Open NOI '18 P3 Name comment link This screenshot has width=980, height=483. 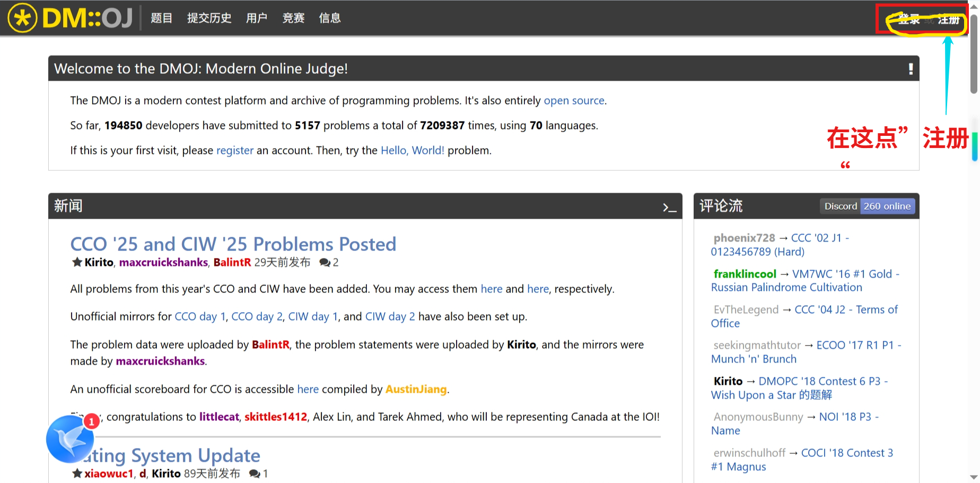[x=795, y=424]
